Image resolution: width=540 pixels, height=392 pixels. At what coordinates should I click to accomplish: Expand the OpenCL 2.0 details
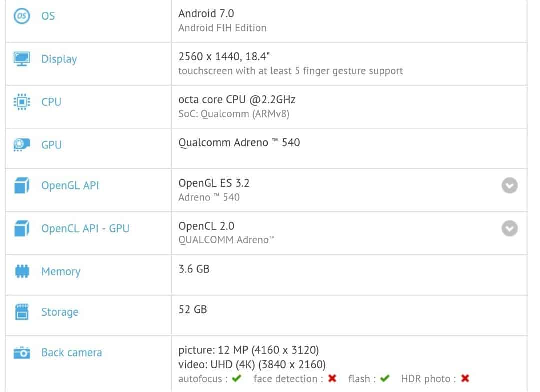point(509,229)
